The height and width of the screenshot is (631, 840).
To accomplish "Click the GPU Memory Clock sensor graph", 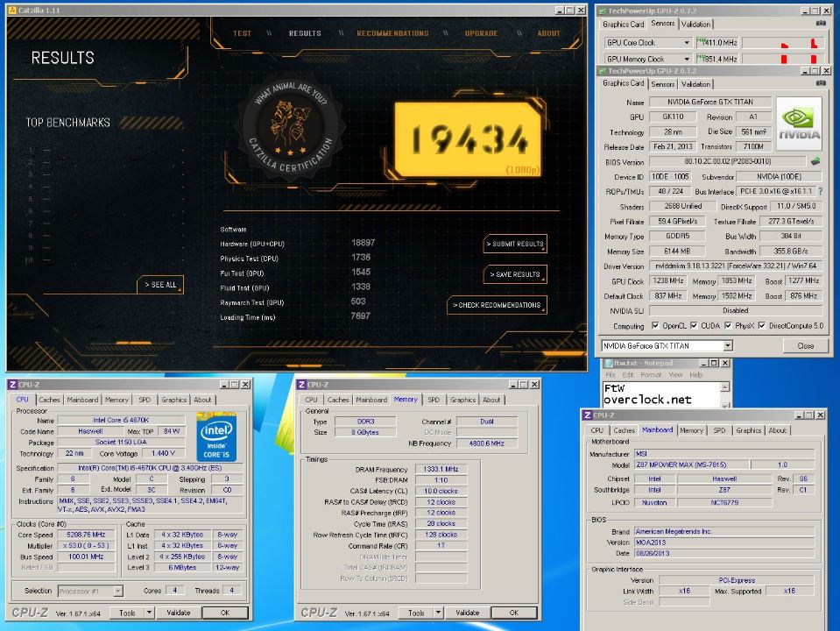I will coord(783,59).
